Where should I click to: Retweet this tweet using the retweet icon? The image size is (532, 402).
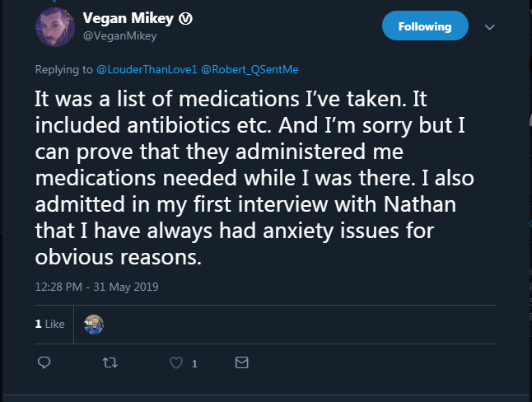pyautogui.click(x=107, y=362)
